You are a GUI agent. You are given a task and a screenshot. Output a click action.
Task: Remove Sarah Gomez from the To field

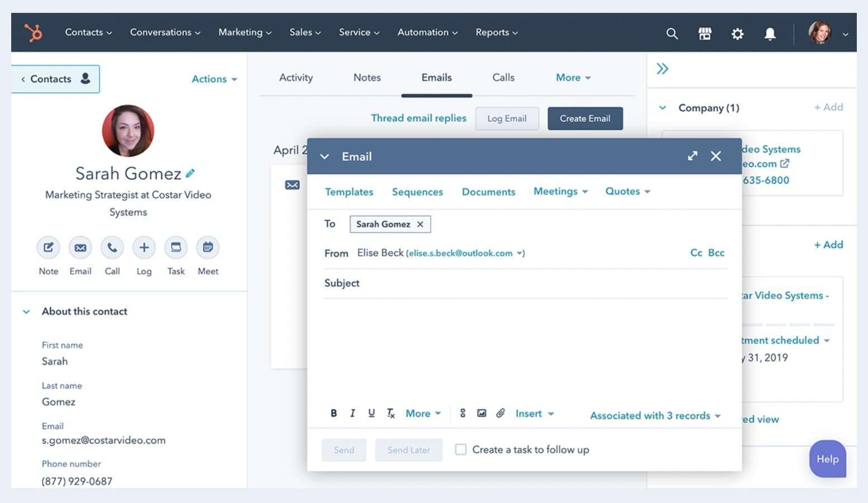tap(421, 224)
